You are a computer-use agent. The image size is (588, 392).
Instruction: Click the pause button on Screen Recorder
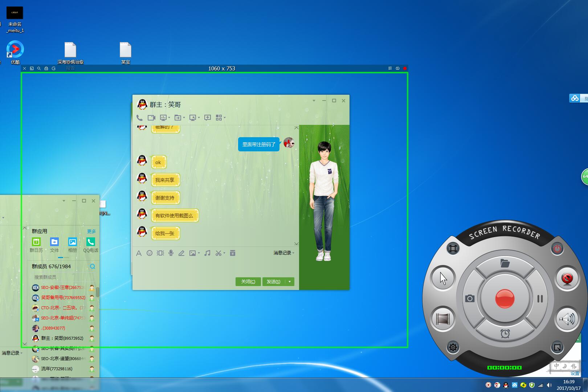coord(540,299)
